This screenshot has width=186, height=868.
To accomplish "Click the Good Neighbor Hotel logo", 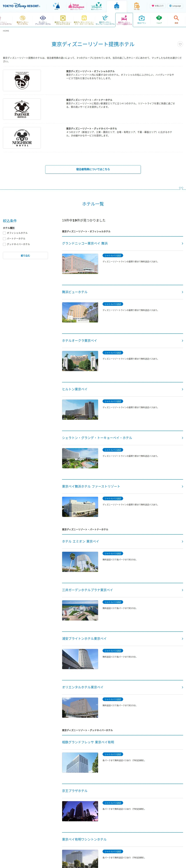I will pos(22,138).
